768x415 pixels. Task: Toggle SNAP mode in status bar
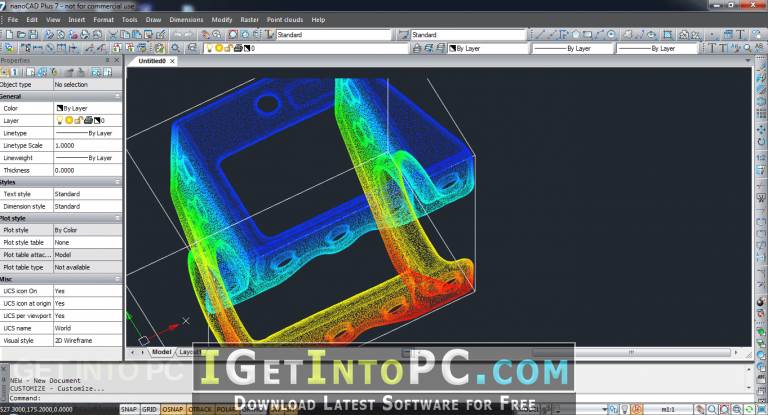tap(128, 409)
